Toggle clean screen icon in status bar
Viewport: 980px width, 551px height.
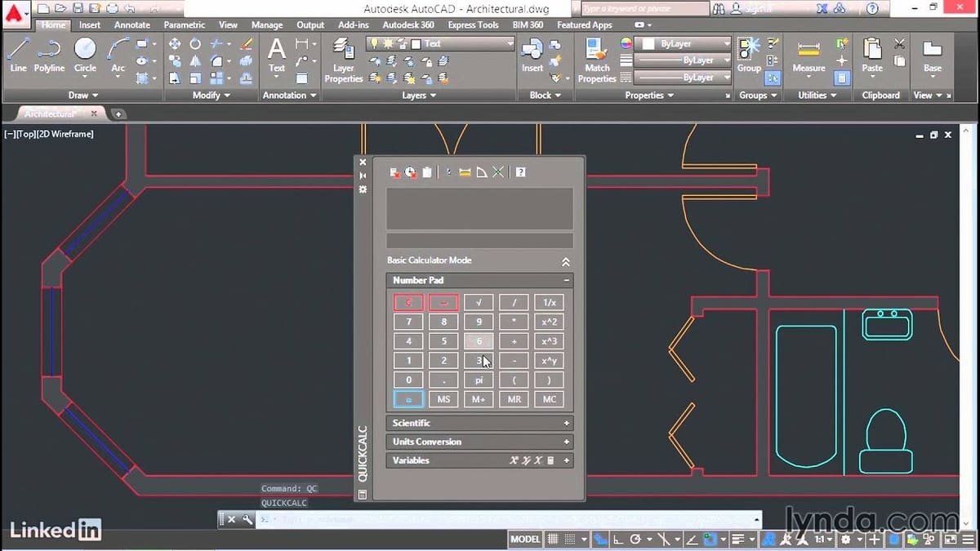(950, 540)
